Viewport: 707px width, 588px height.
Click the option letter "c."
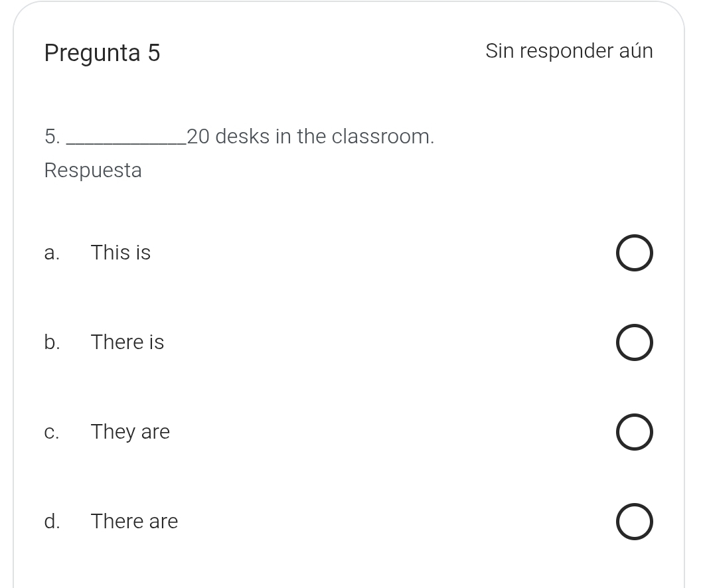click(52, 432)
